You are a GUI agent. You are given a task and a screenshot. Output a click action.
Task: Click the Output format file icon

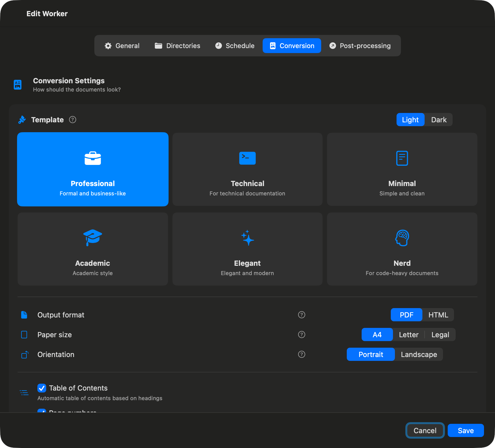tap(24, 315)
